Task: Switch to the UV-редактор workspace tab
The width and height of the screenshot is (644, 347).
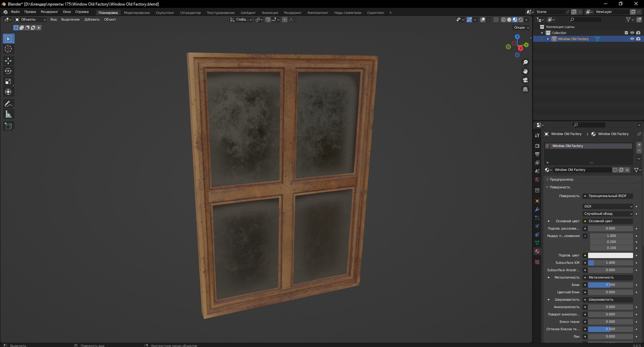Action: [191, 13]
